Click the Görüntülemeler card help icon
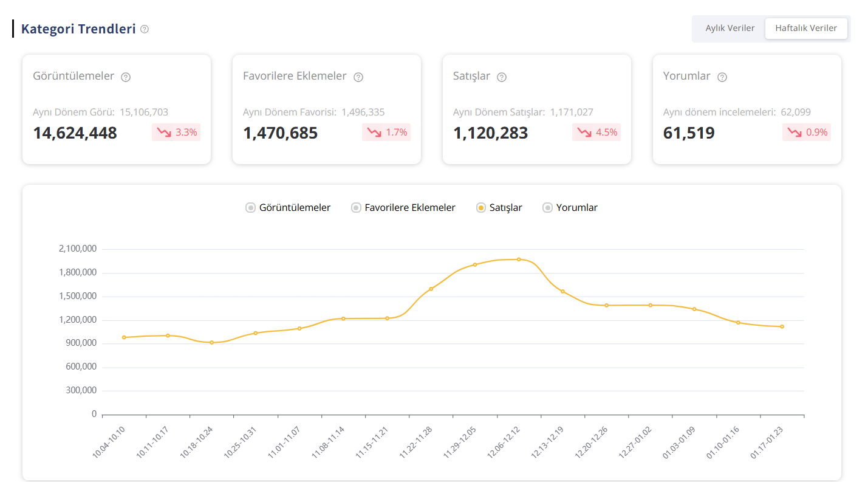 [x=126, y=77]
